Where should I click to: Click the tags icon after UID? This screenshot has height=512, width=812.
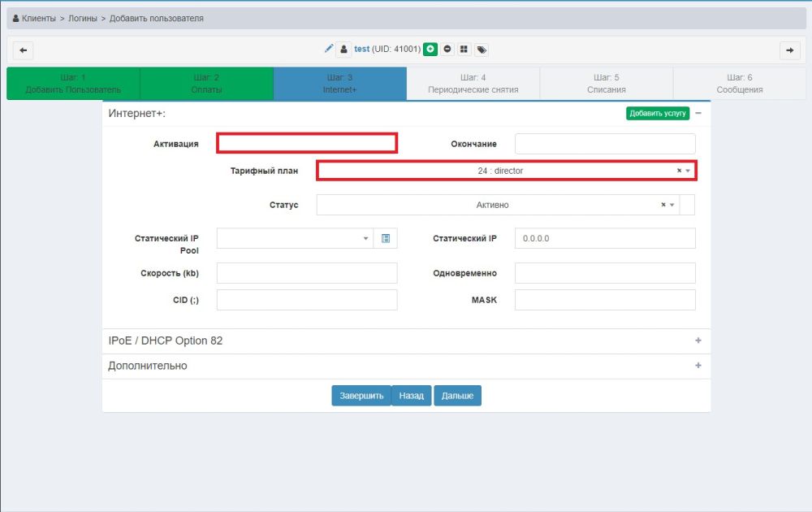(x=482, y=50)
